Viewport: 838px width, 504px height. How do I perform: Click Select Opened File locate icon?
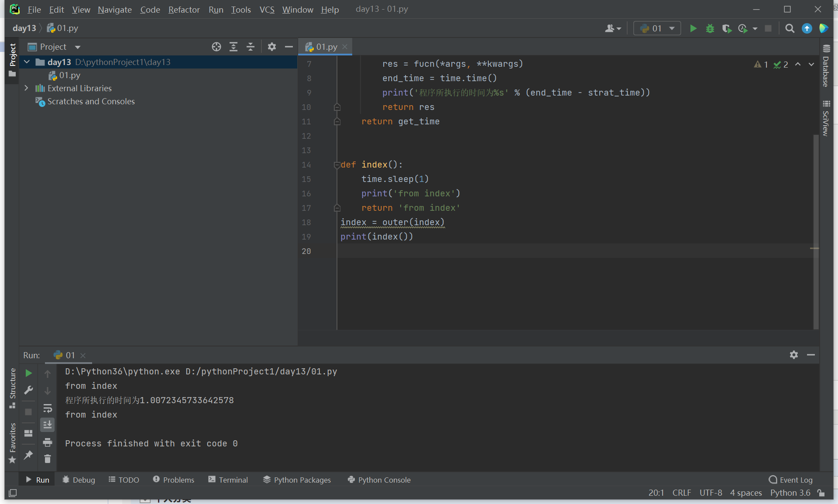pyautogui.click(x=216, y=47)
